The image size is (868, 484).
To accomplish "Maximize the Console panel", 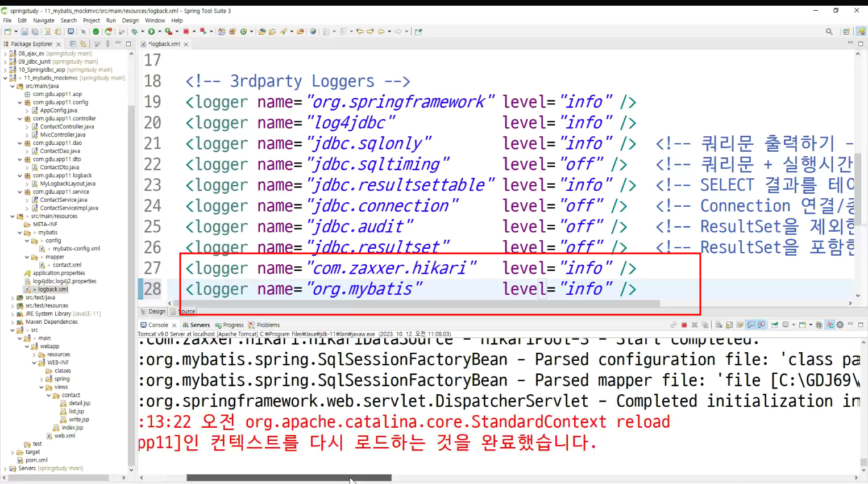I will (861, 325).
